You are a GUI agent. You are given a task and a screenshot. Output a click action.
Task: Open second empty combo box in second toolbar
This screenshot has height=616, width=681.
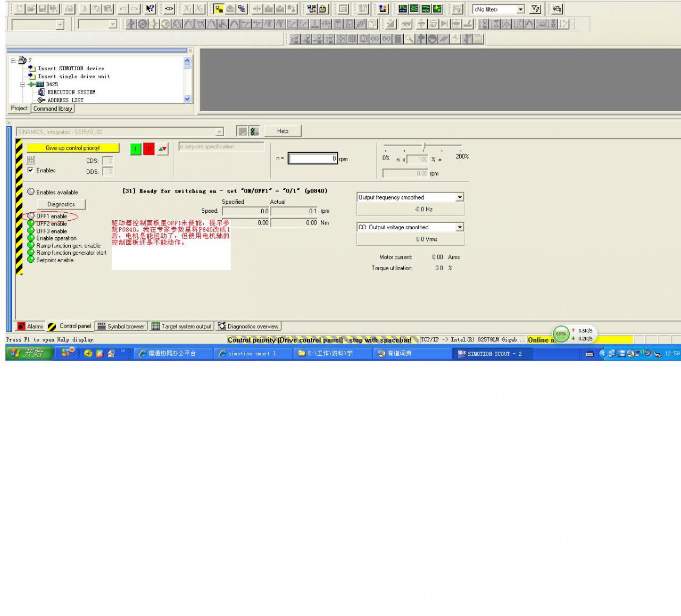[x=112, y=24]
